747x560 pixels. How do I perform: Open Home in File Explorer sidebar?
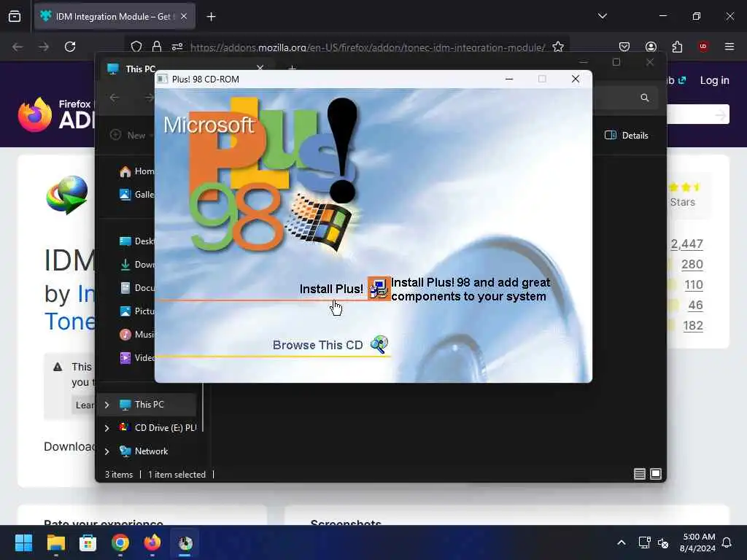[137, 171]
